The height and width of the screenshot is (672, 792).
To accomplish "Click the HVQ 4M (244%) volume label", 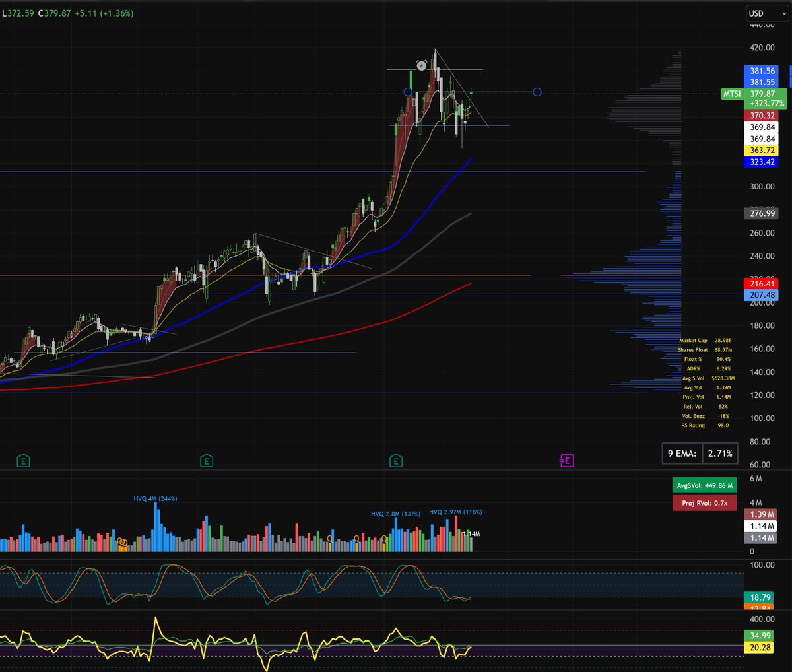I will pos(155,498).
